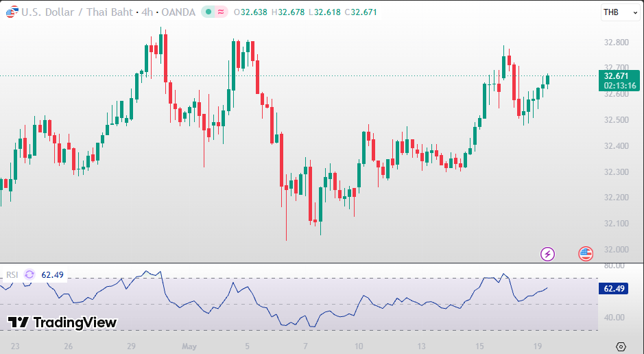Click date 26 on time axis
This screenshot has height=354, width=644.
[68, 346]
